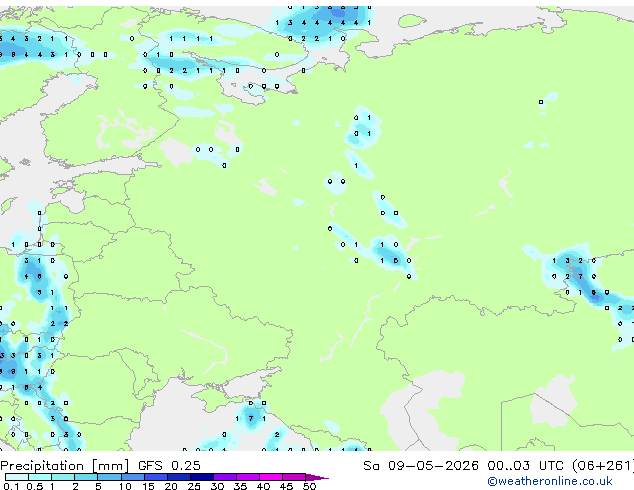This screenshot has width=634, height=490.
Task: Click the '10' legend scale label
Action: pyautogui.click(x=125, y=486)
